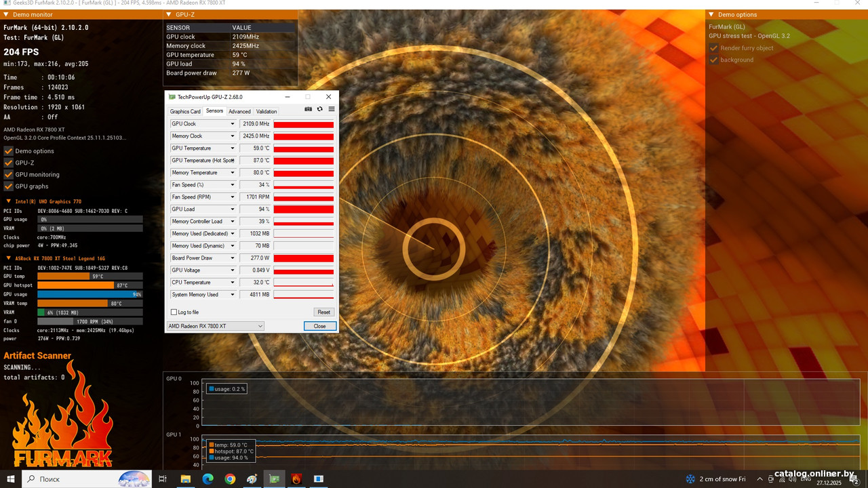Toggle the GPU graphs checkbox
Viewport: 868px width, 488px height.
coord(9,186)
